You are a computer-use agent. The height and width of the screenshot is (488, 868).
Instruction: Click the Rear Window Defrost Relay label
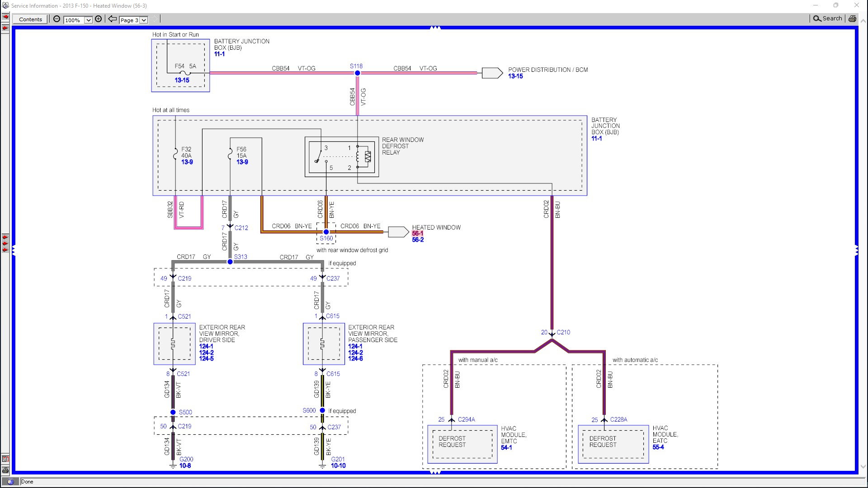point(403,146)
